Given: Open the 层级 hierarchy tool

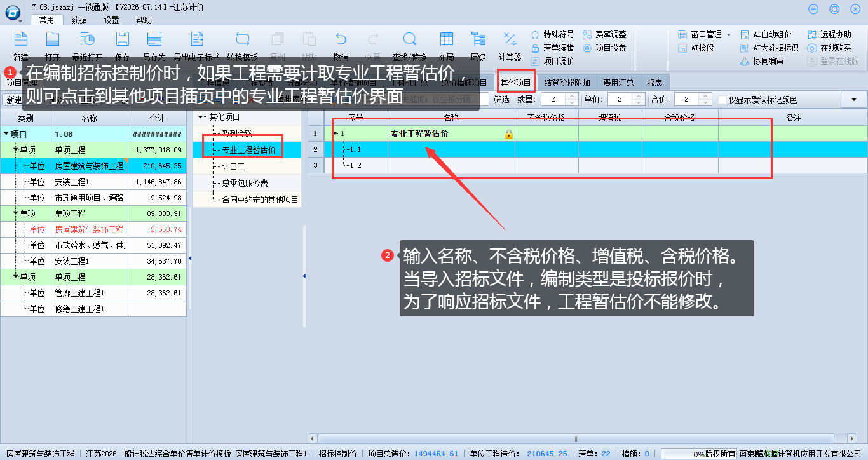Looking at the screenshot, I should (x=478, y=39).
